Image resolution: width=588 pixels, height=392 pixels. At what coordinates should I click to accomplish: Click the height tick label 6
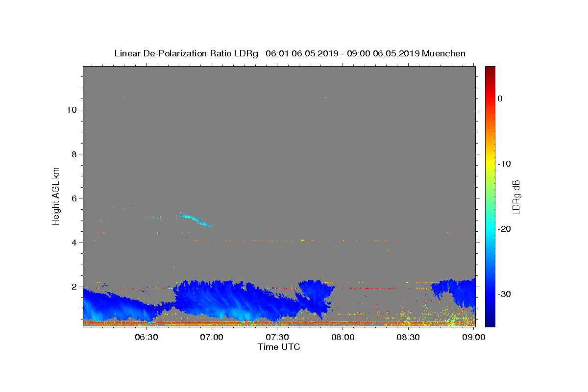[74, 198]
